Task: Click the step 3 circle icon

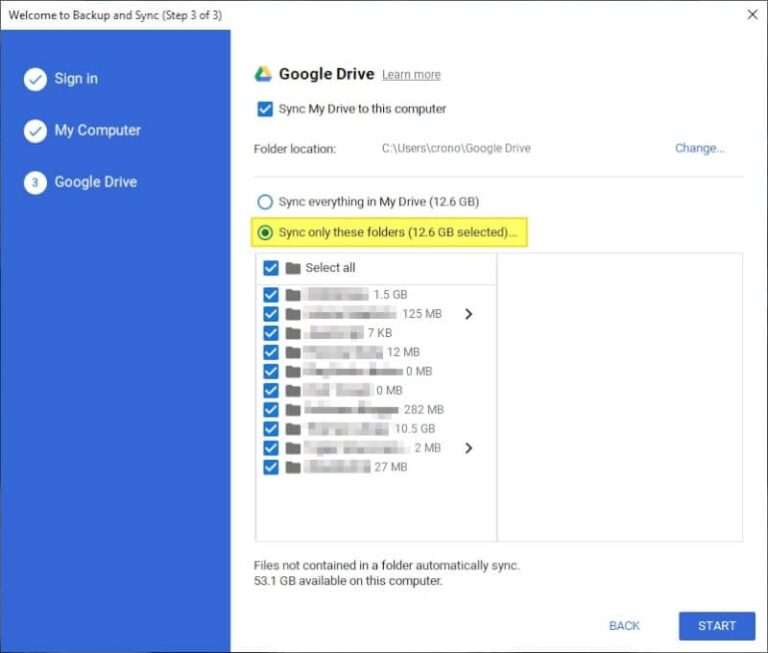Action: pos(35,183)
